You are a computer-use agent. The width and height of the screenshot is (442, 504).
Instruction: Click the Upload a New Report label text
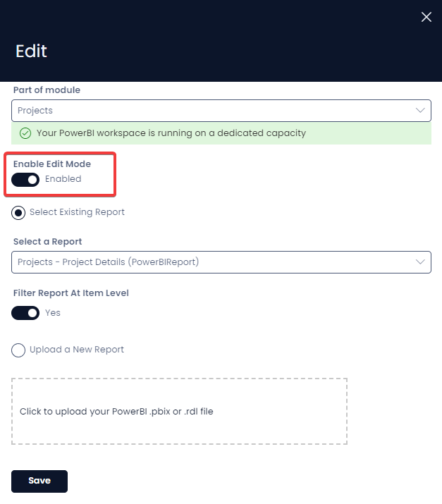77,350
